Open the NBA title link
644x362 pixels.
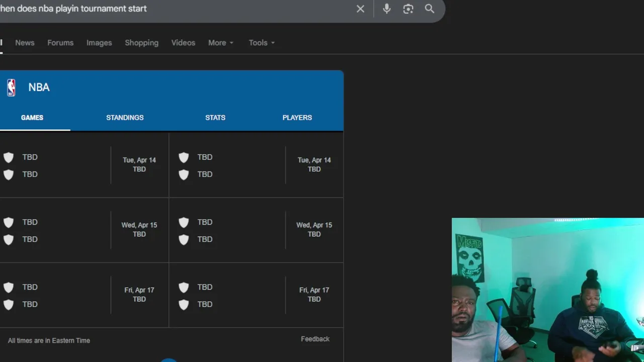point(39,87)
